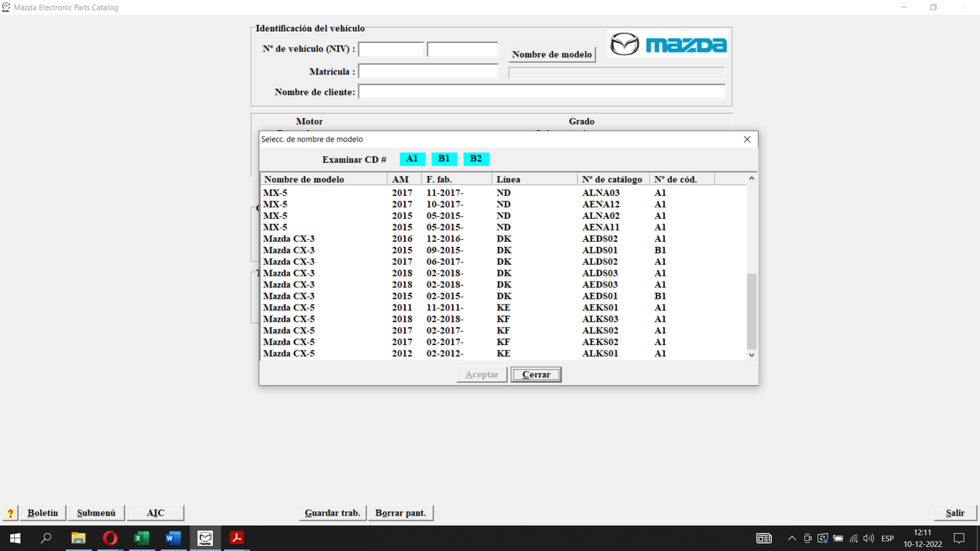Click the Nombre de modelo button
The width and height of the screenshot is (980, 551).
[x=552, y=54]
